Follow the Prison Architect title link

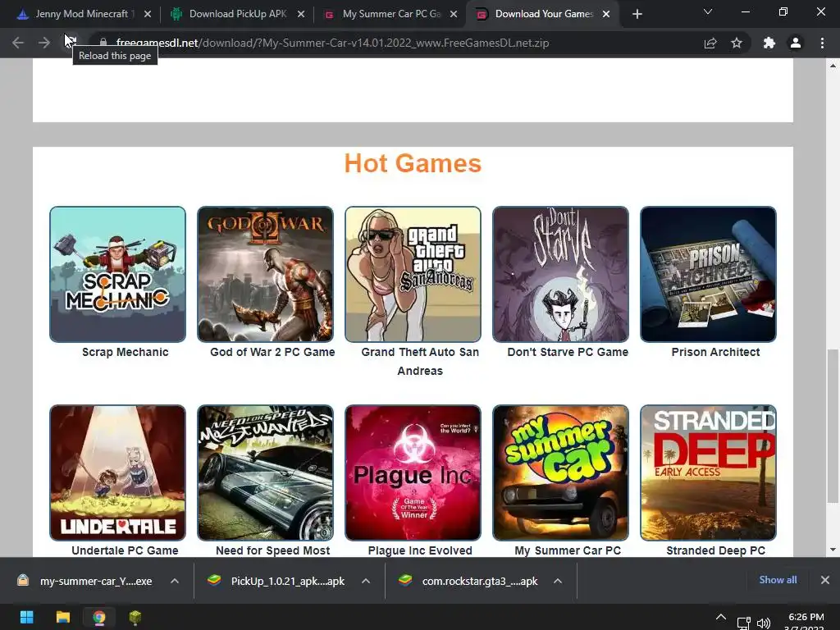715,352
